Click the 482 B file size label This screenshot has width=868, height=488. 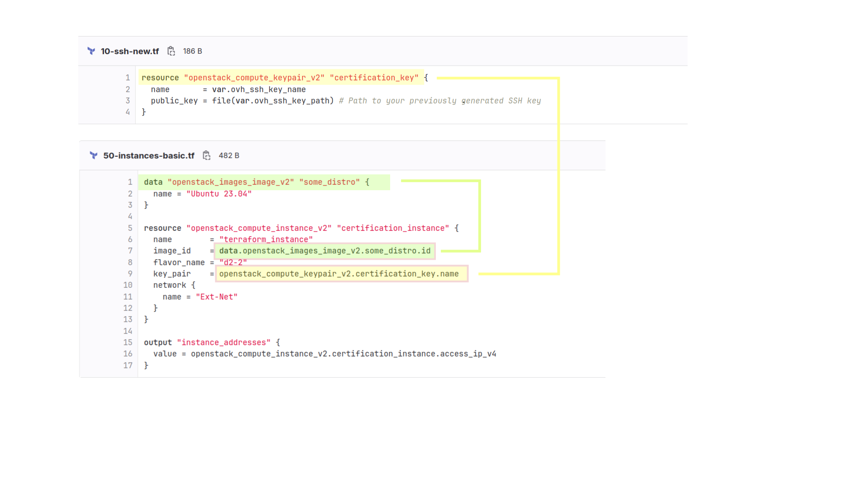229,155
